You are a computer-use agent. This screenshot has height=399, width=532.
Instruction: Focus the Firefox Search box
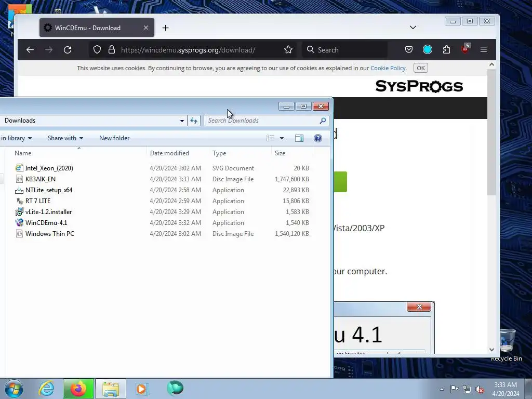click(345, 50)
